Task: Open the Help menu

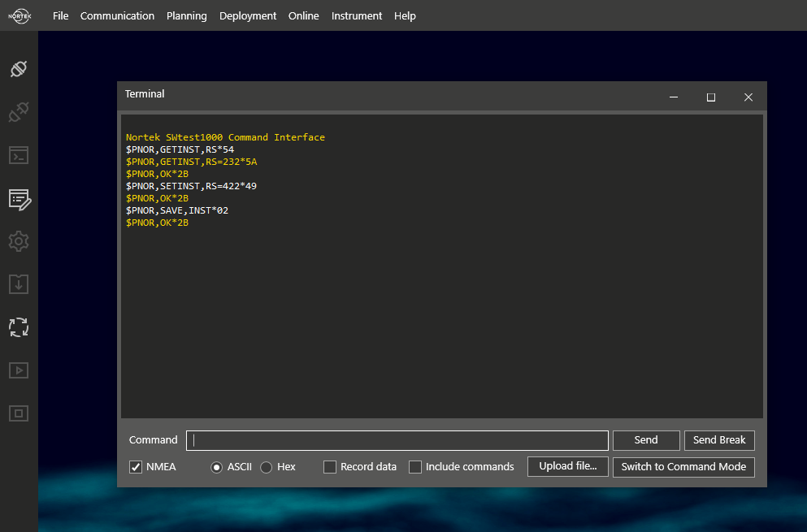Action: point(405,16)
